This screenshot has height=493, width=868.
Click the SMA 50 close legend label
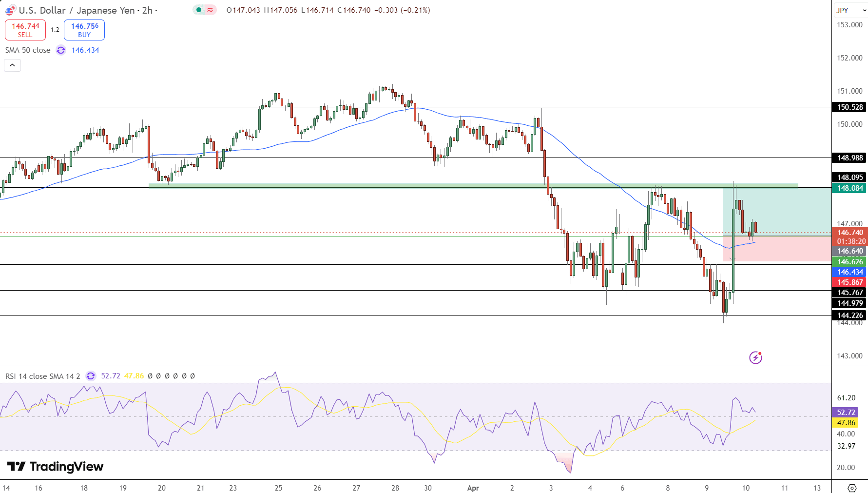(x=28, y=50)
